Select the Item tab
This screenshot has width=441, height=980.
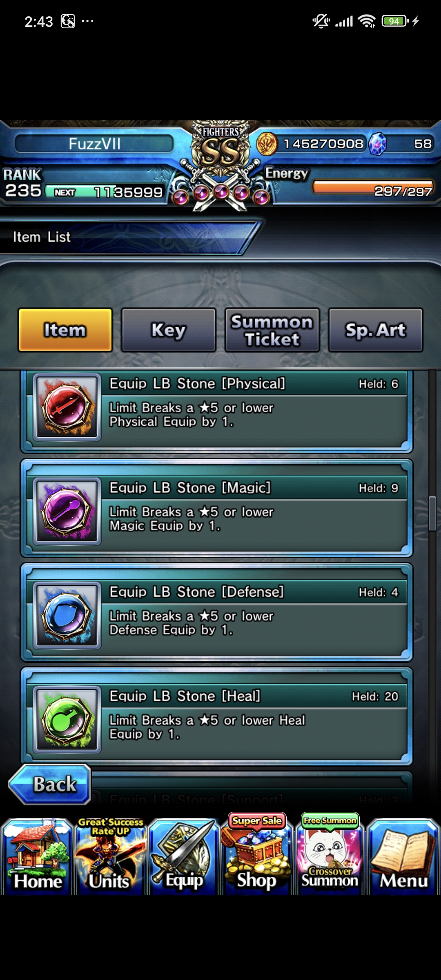[x=65, y=330]
